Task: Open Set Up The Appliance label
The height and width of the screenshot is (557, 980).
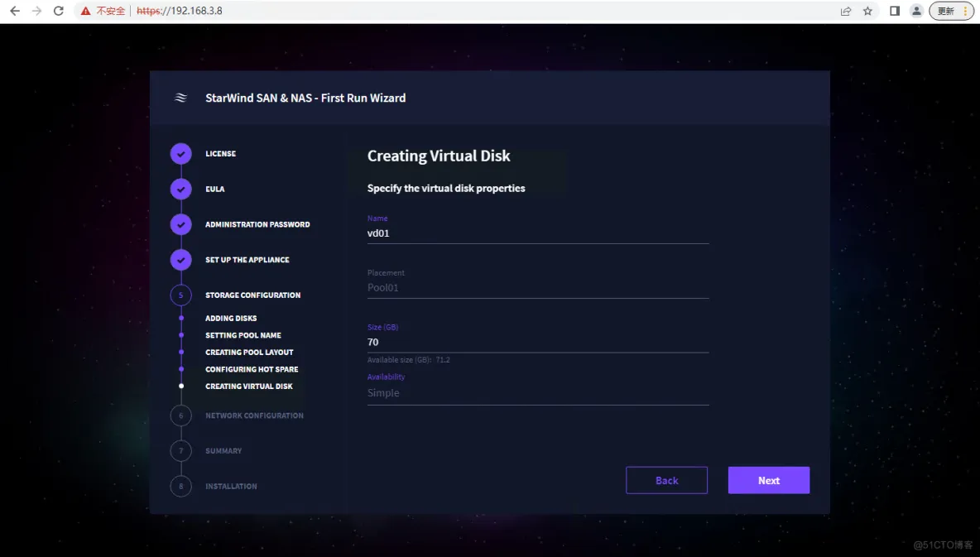Action: (x=247, y=259)
